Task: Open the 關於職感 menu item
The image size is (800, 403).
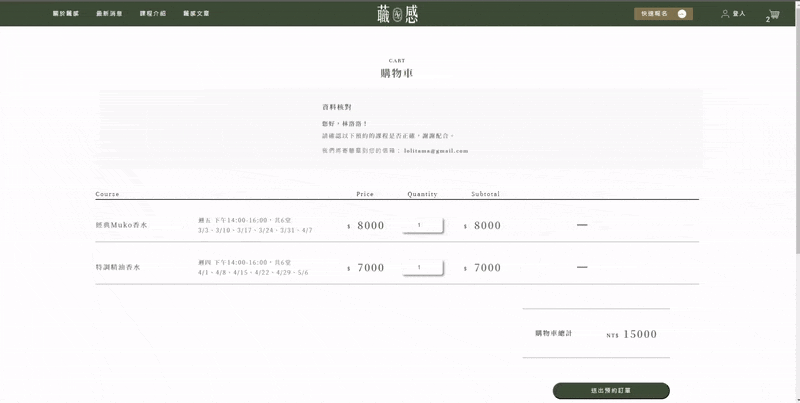Action: 65,15
